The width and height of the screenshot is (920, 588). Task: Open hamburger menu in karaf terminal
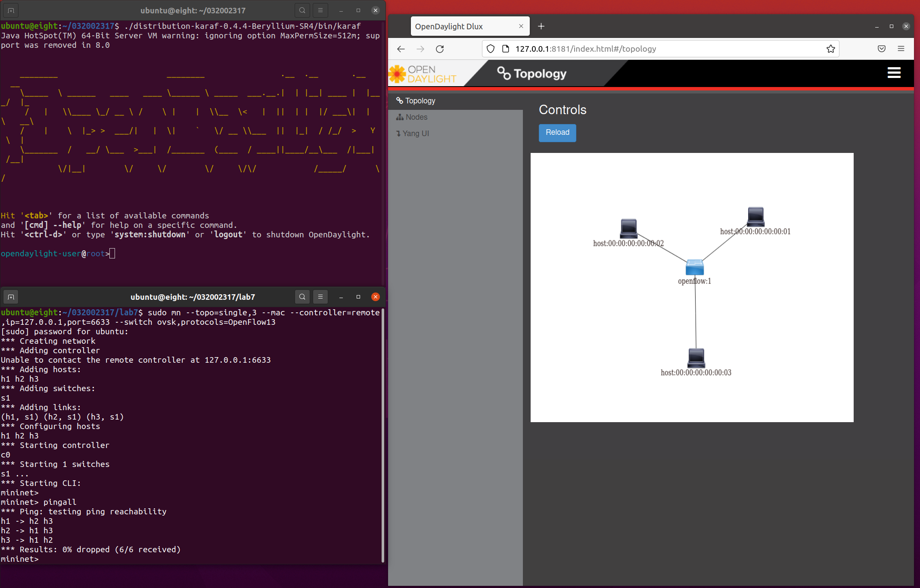(x=320, y=10)
